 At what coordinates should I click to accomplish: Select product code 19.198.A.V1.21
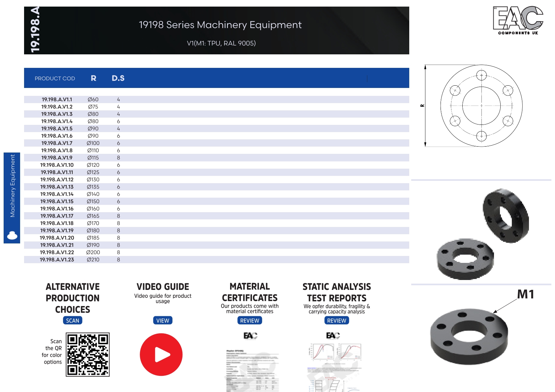(x=57, y=245)
